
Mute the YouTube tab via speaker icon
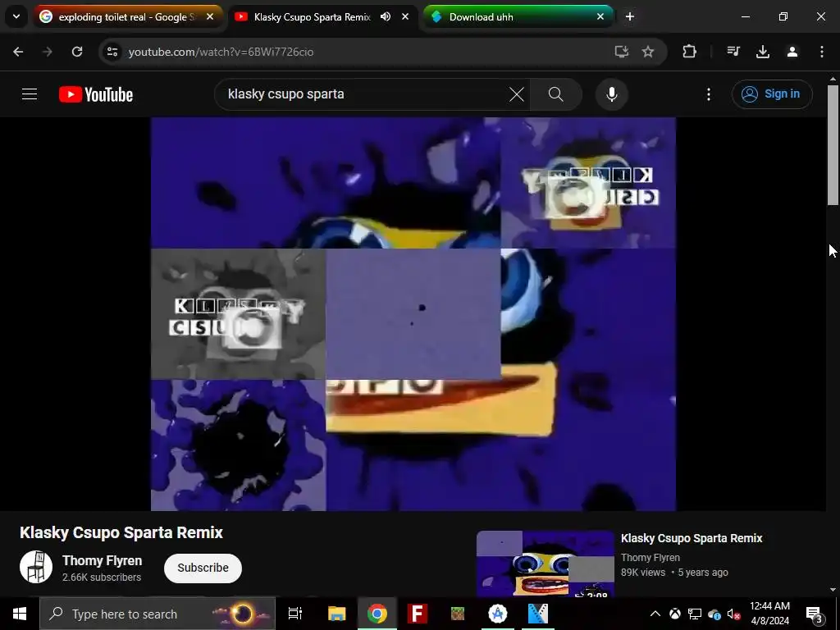click(386, 17)
